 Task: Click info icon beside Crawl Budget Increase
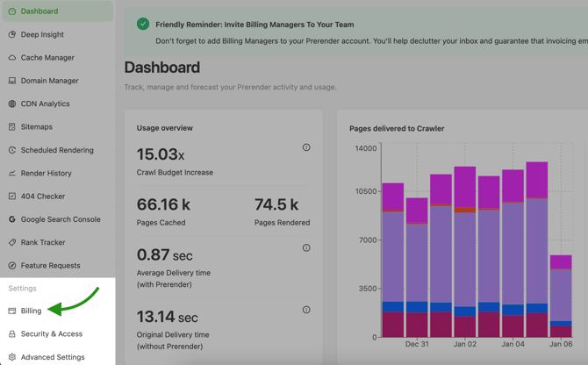click(x=306, y=147)
